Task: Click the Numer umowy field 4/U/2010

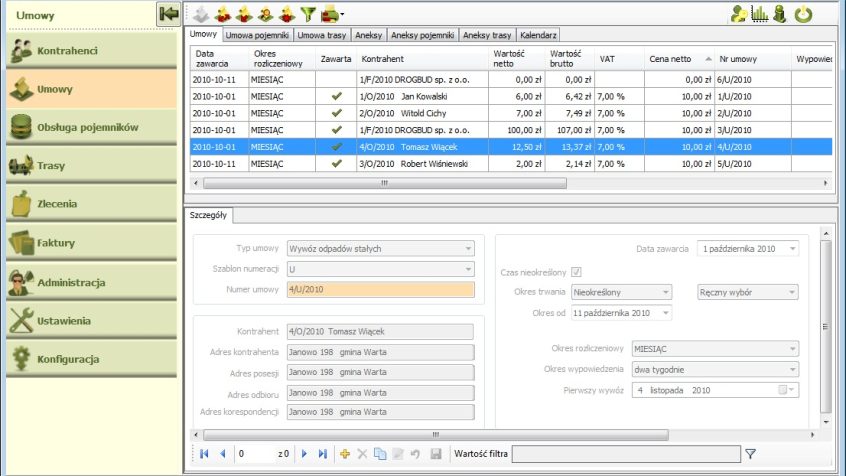Action: (x=380, y=289)
